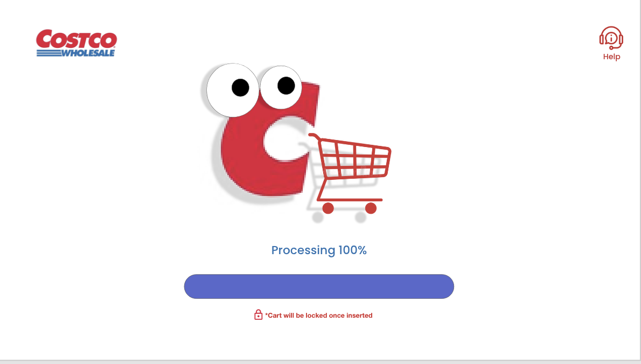Click the purple processing progress bar
The height and width of the screenshot is (364, 641).
(x=319, y=286)
